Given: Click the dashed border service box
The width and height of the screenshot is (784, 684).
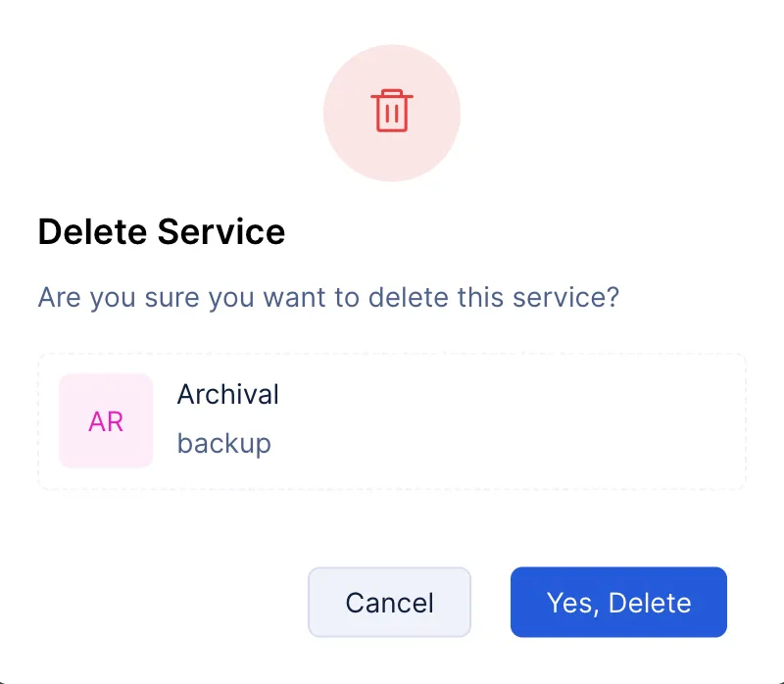Looking at the screenshot, I should (x=392, y=421).
